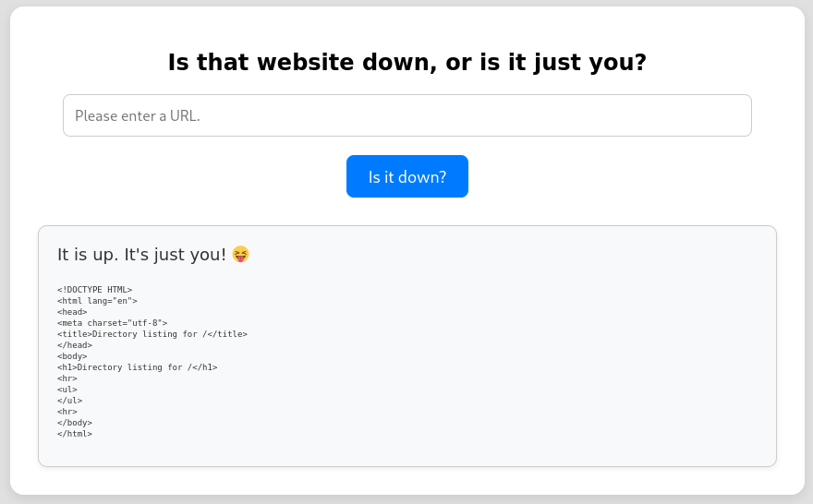
Task: Click the closing '</ul>' tag line
Action: tap(70, 401)
